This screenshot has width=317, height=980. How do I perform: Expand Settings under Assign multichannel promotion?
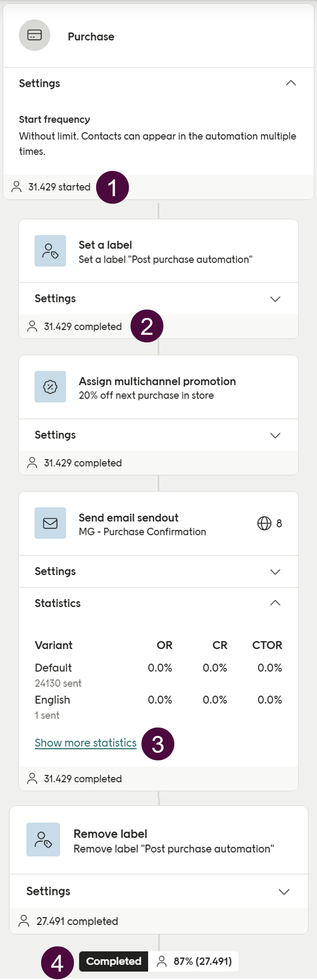pyautogui.click(x=275, y=436)
